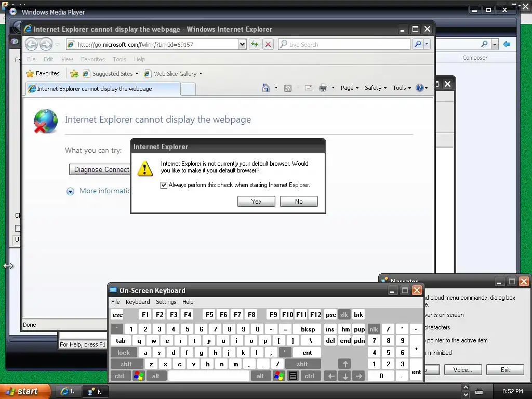The height and width of the screenshot is (399, 532).
Task: Click the blue back arrow in rear window
Action: click(x=507, y=44)
